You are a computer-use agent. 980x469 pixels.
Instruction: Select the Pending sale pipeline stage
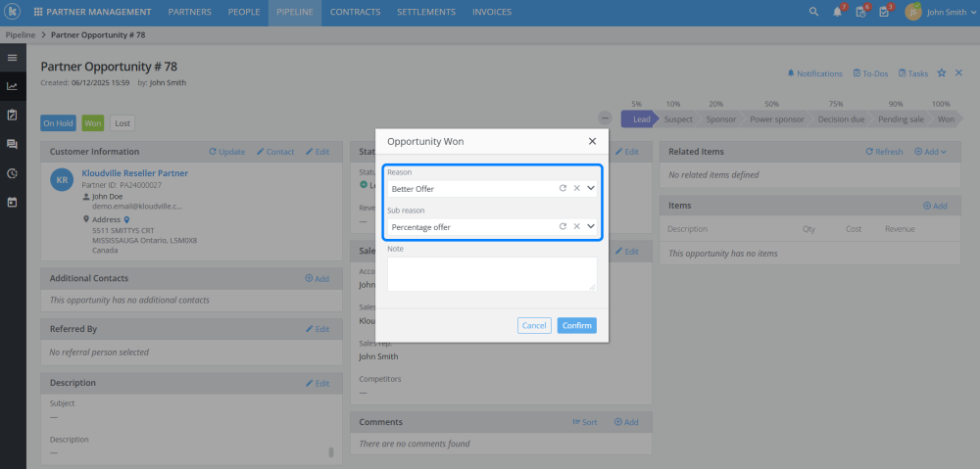(x=901, y=118)
